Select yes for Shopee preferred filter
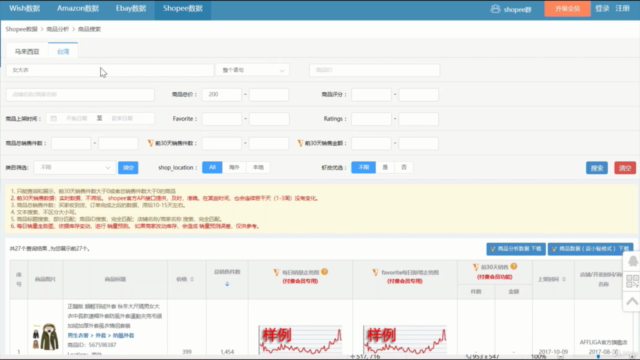The height and width of the screenshot is (360, 640). (x=385, y=167)
